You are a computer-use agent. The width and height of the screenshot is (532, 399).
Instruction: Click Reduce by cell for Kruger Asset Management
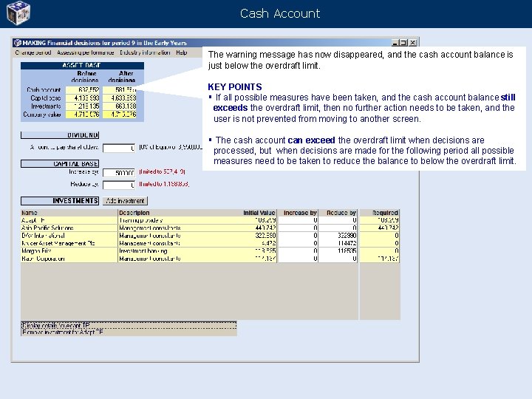pyautogui.click(x=338, y=243)
